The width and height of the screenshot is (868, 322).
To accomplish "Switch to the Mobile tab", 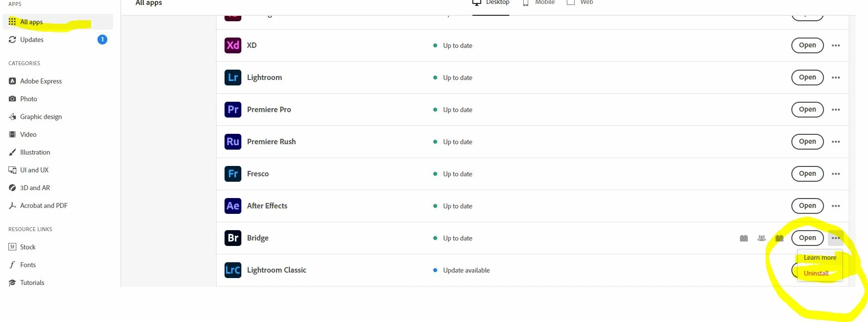I will point(539,3).
